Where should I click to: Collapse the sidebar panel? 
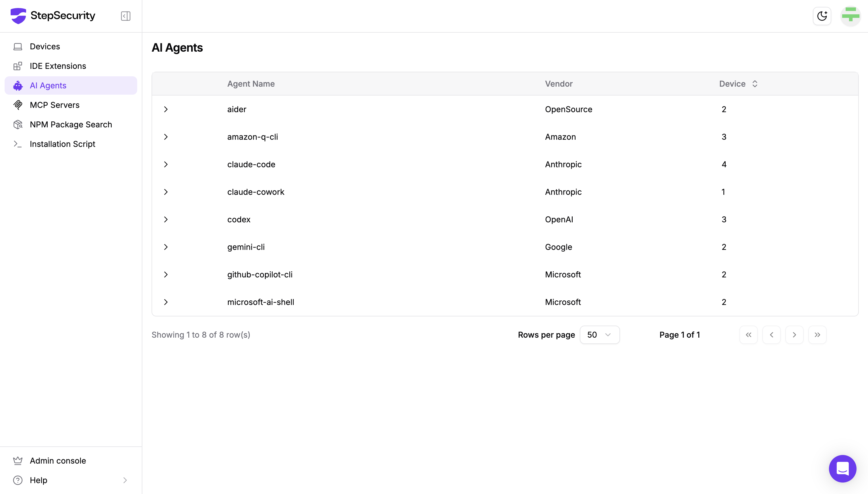126,16
